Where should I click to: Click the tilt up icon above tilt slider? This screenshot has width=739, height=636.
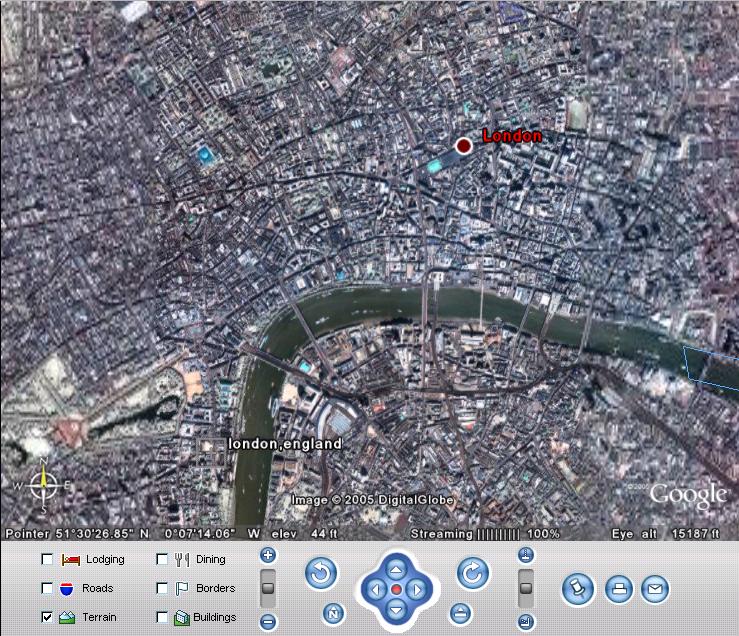pyautogui.click(x=526, y=555)
